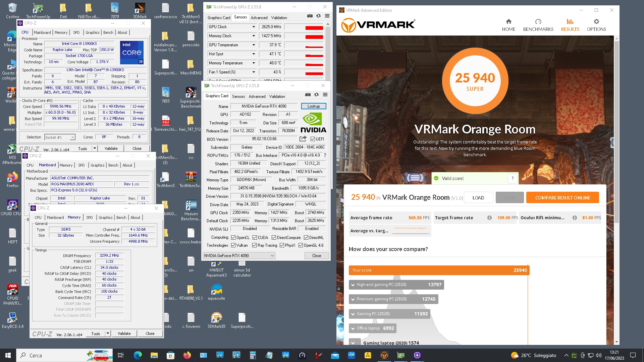
Task: Open CPUID CPU-Z desktop shortcut
Action: point(12,207)
